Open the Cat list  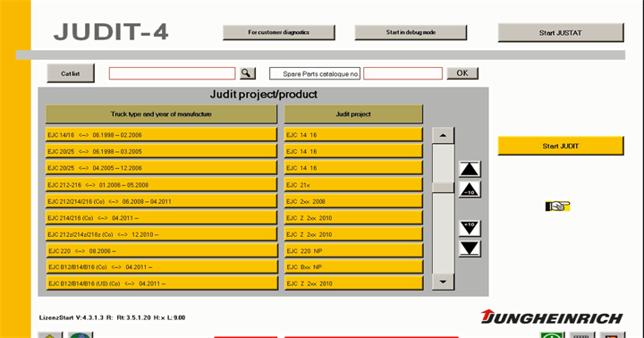(71, 73)
